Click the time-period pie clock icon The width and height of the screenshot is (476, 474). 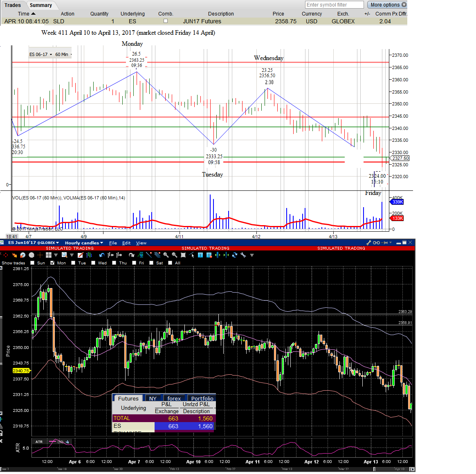click(23, 255)
